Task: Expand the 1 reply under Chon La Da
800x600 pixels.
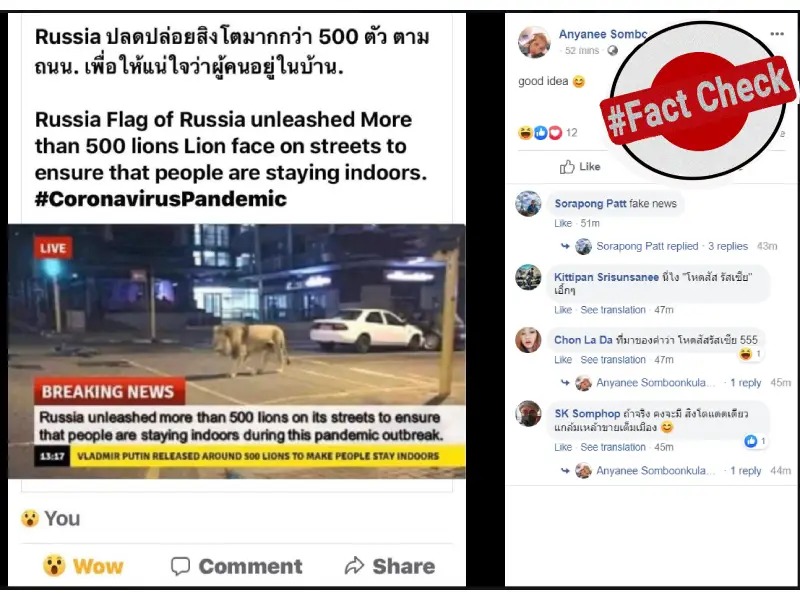Action: tap(745, 383)
